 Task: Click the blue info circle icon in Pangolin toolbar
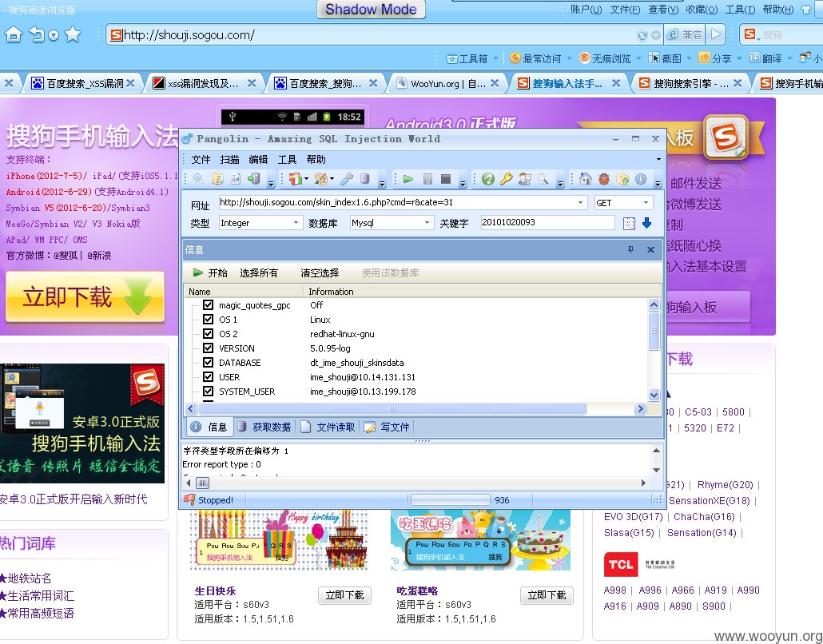click(641, 179)
